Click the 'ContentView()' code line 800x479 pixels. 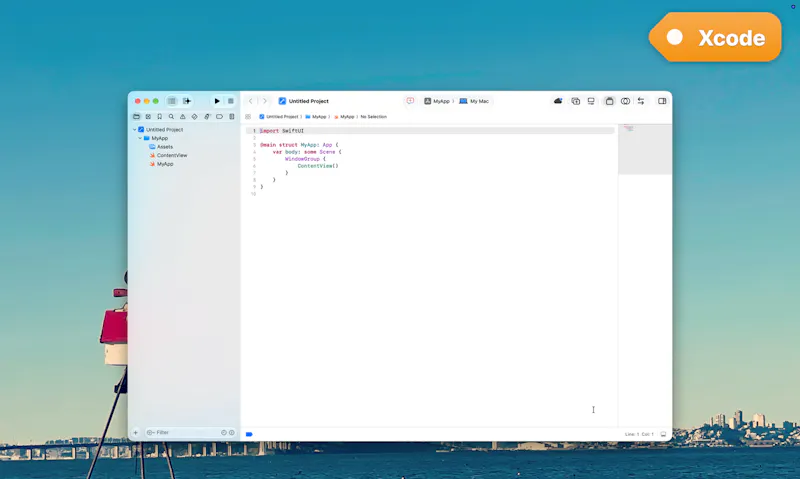pyautogui.click(x=318, y=166)
